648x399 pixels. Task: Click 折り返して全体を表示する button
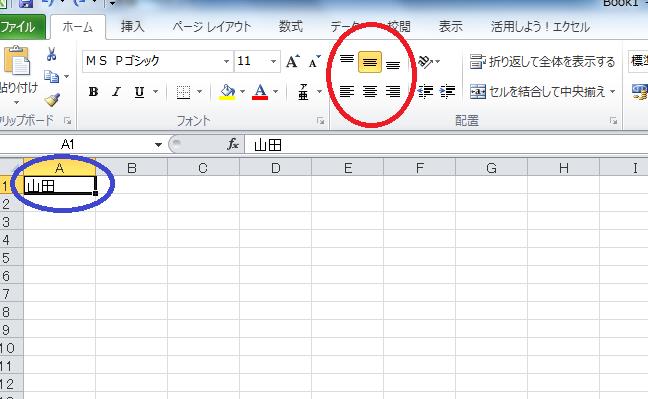click(x=542, y=62)
